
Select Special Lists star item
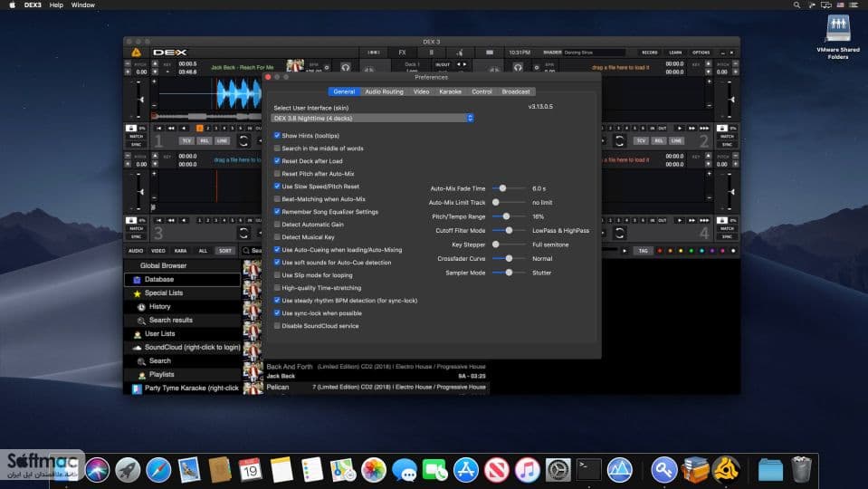pos(183,293)
